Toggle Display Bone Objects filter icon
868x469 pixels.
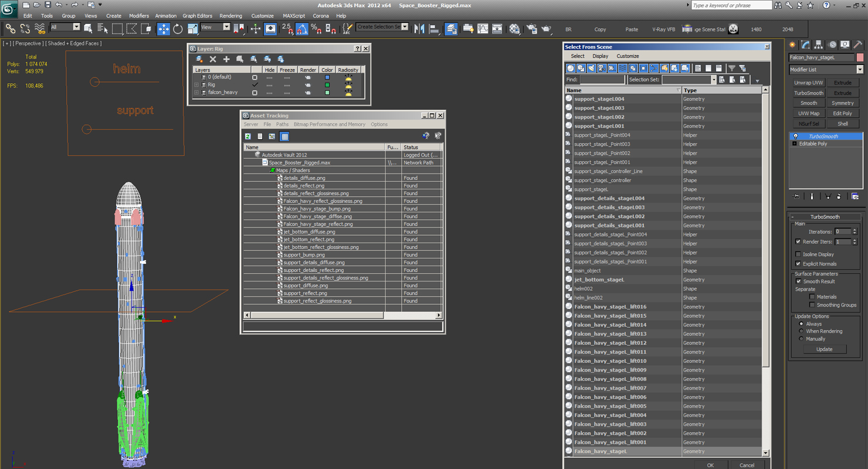click(654, 68)
